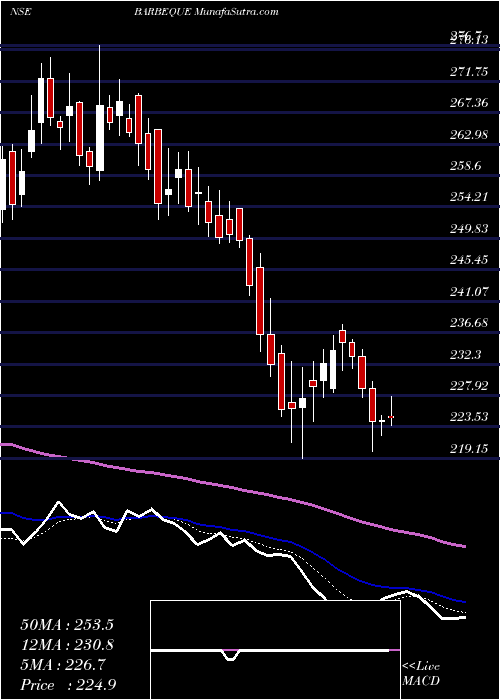The width and height of the screenshot is (500, 700).
Task: Click the 12MA : 230.8 reading
Action: 67,645
